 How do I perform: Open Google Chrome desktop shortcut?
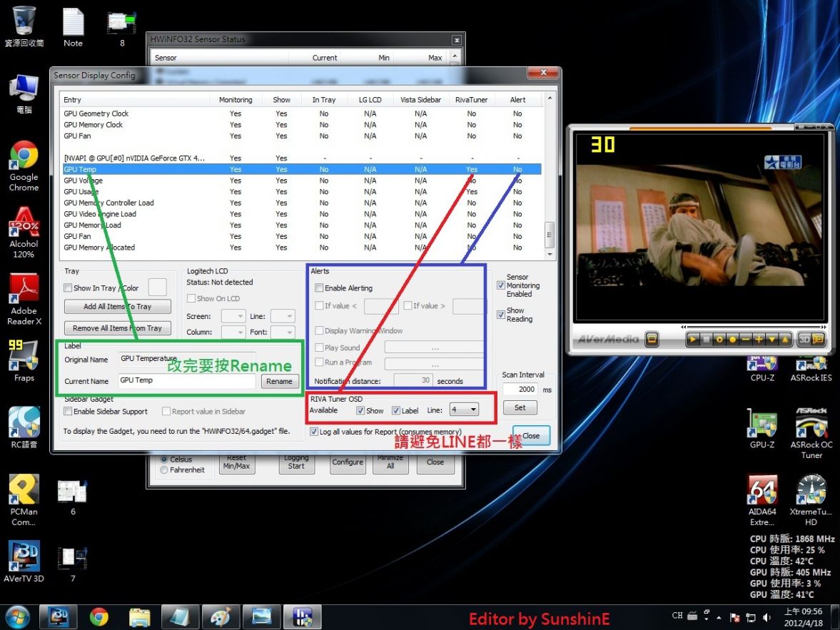[24, 166]
